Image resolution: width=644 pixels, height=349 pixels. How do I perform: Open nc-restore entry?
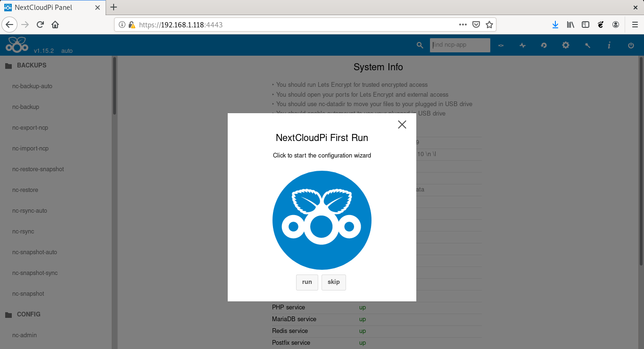click(25, 190)
